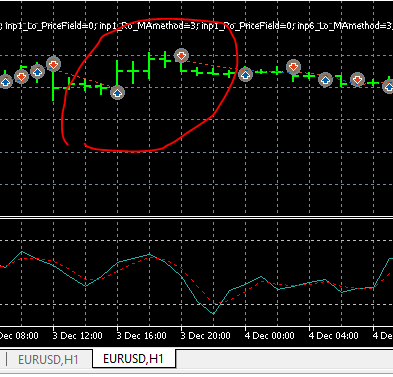The height and width of the screenshot is (377, 393).
Task: Click the '3 Dec 20:00' time axis label
Action: (x=205, y=335)
